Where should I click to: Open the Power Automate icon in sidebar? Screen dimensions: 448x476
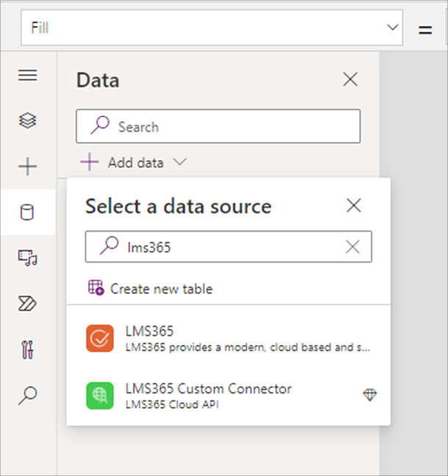pos(27,304)
